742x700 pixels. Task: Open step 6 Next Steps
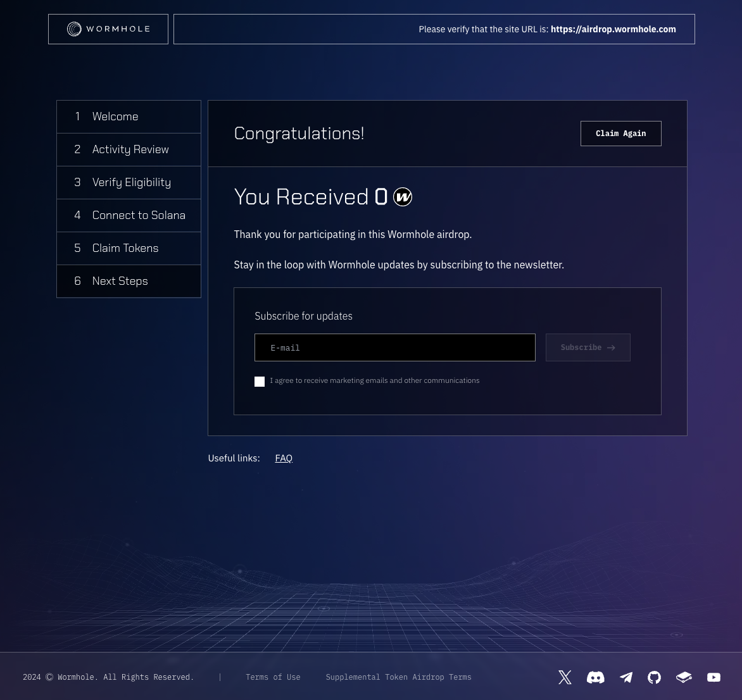point(129,281)
